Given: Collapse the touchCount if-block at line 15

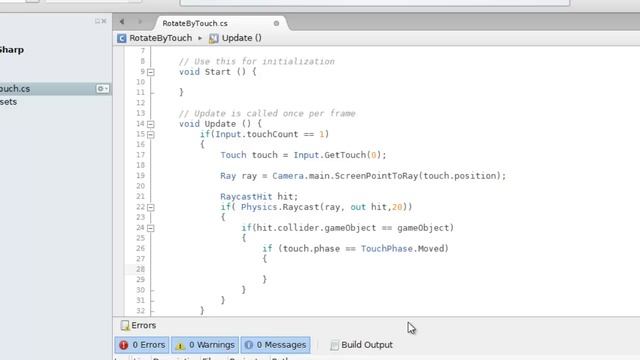Looking at the screenshot, I should (x=151, y=134).
